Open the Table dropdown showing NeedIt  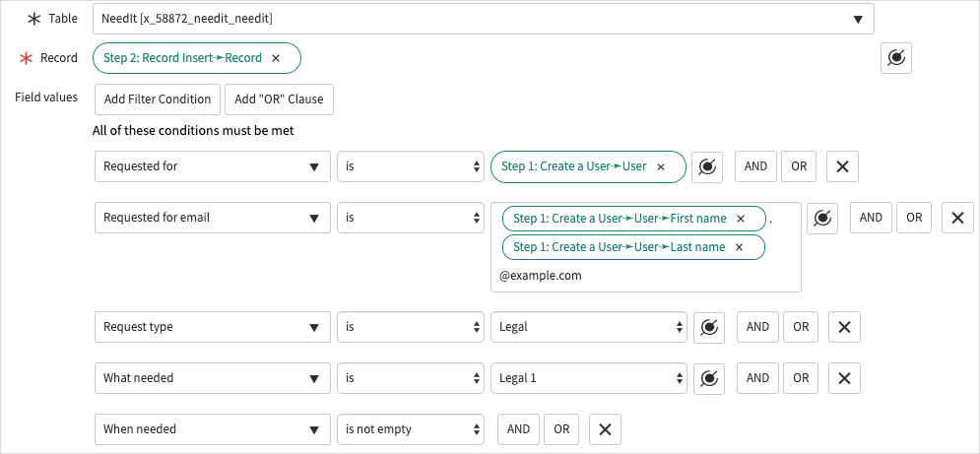click(x=484, y=20)
